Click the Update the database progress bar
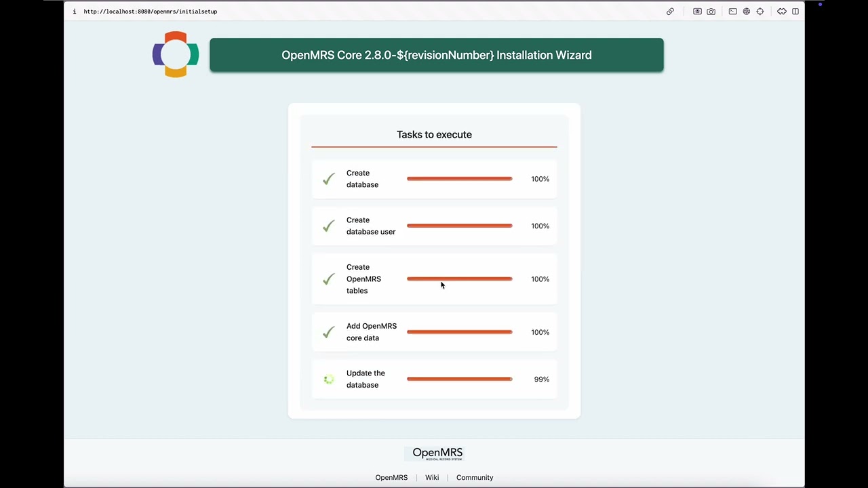The image size is (868, 488). [x=460, y=379]
